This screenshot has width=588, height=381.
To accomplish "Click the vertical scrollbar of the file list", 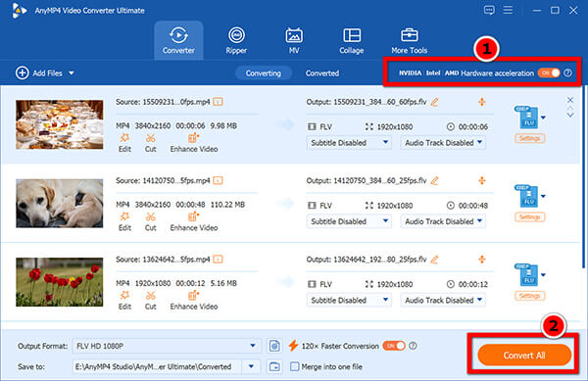I will coord(582,176).
